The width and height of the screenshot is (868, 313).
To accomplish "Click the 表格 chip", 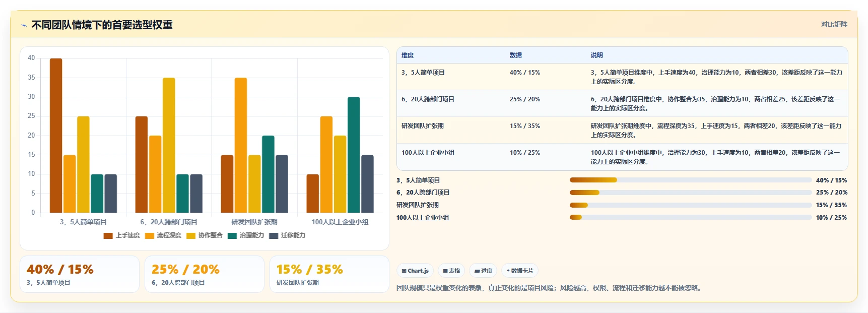I will point(451,271).
